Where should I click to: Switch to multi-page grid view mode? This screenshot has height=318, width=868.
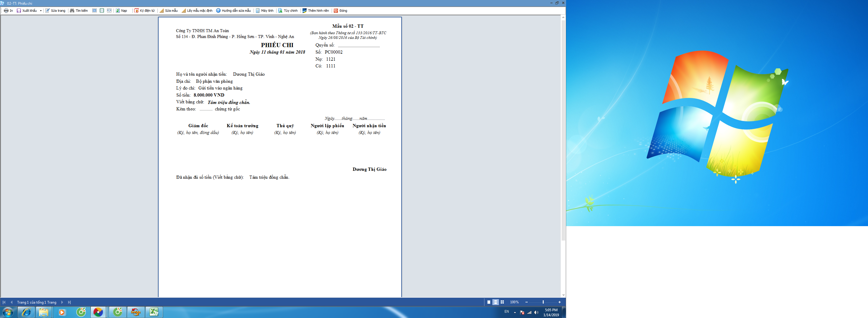click(502, 302)
